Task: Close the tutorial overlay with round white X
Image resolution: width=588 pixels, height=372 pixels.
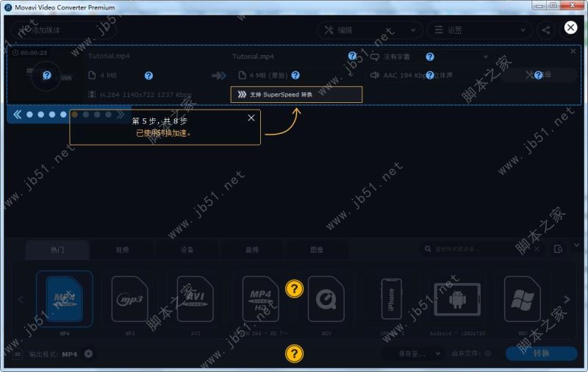Action: tap(570, 27)
